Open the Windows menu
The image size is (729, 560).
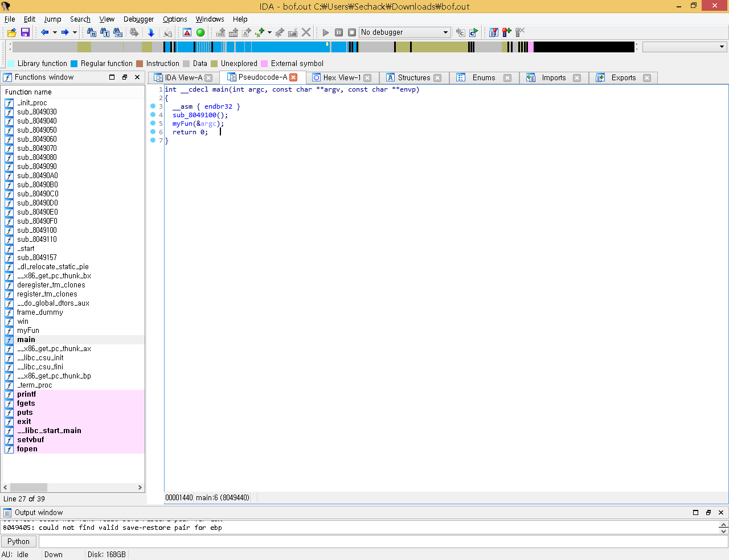point(210,19)
